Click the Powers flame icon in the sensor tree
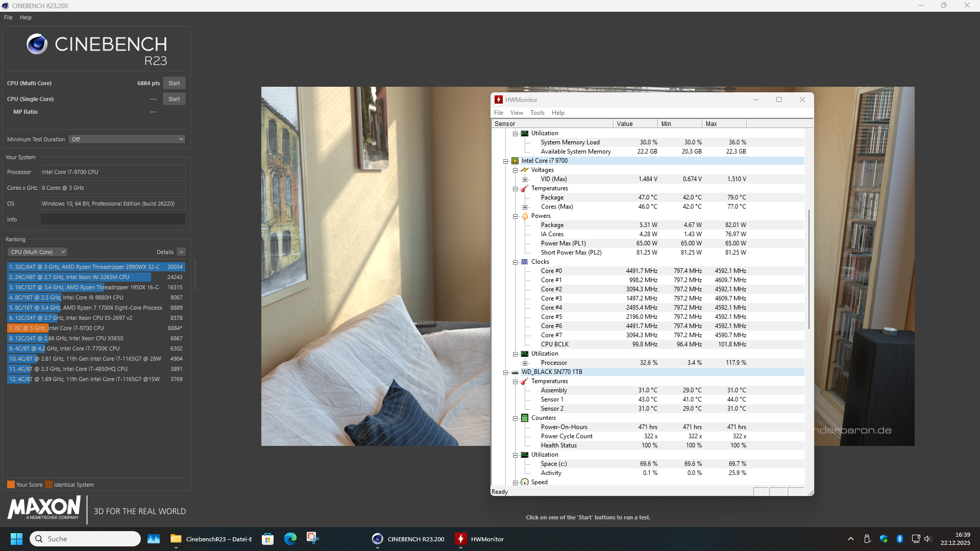980x551 pixels. click(x=524, y=216)
